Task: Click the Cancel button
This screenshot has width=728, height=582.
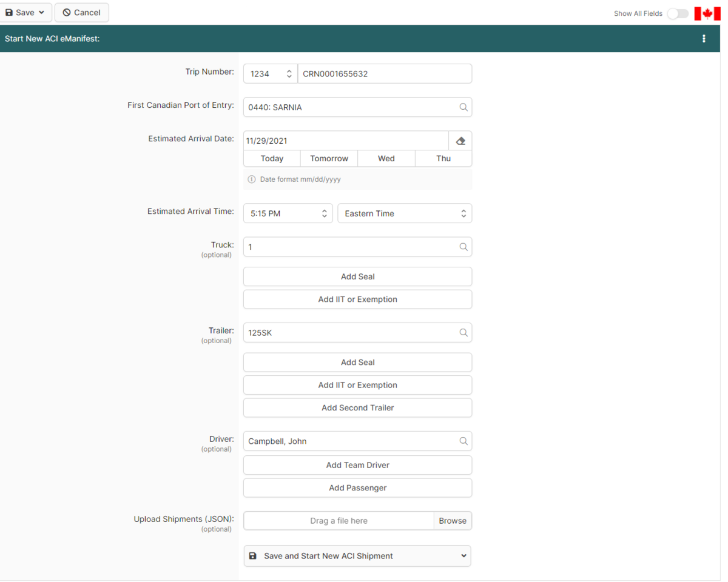Action: [x=81, y=12]
